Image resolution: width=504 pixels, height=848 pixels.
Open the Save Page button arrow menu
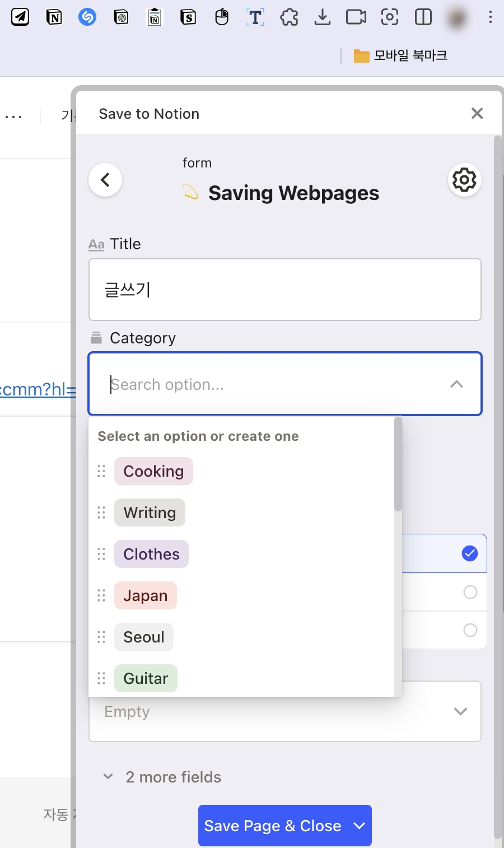click(360, 826)
